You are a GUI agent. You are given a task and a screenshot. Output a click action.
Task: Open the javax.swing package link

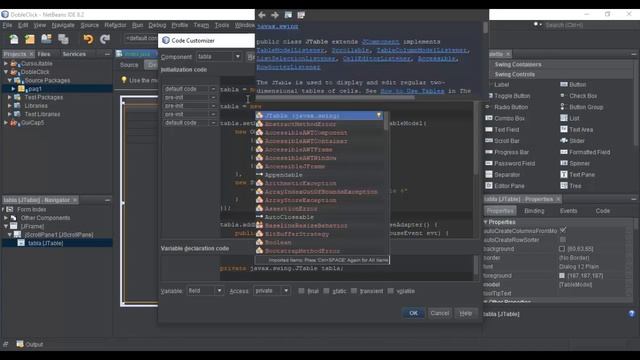pyautogui.click(x=278, y=27)
